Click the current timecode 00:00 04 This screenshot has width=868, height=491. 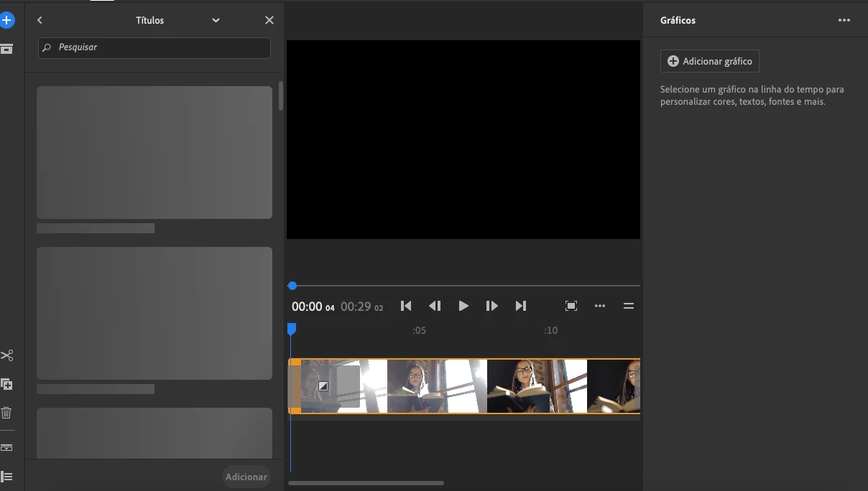coord(313,307)
